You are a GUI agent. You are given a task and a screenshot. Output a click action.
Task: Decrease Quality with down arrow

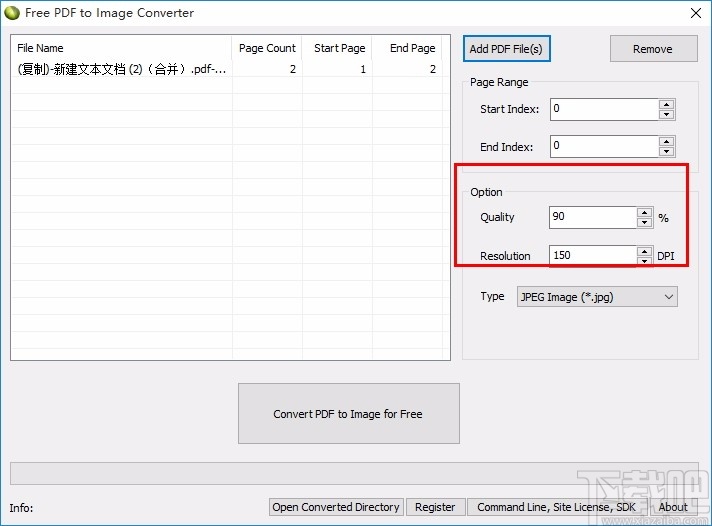(644, 222)
